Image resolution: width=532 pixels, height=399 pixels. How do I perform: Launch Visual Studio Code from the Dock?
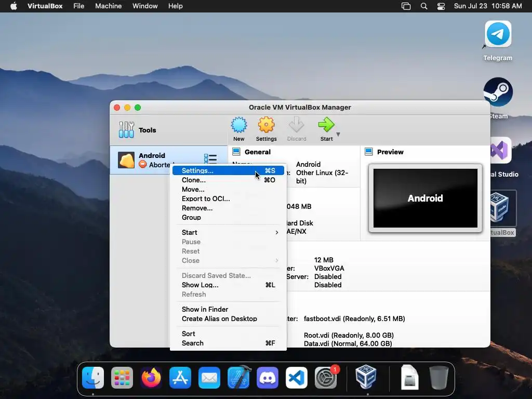pos(297,378)
